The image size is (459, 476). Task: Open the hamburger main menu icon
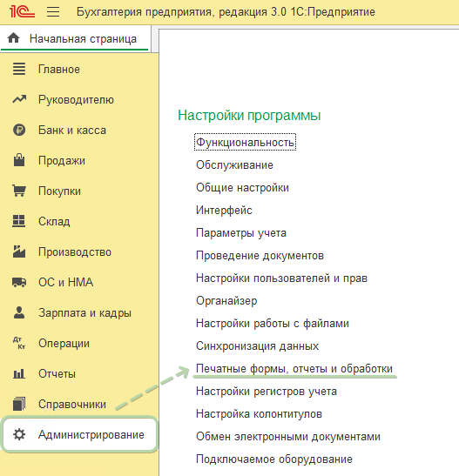[x=53, y=12]
